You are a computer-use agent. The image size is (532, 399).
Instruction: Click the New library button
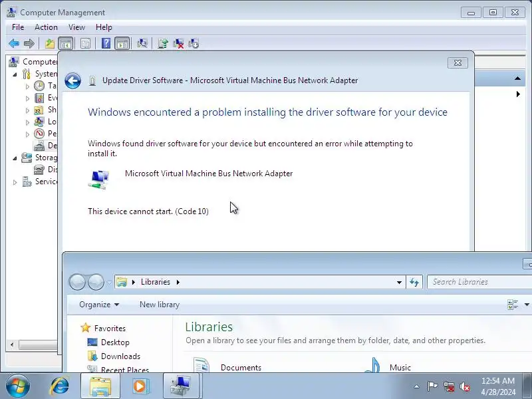point(160,305)
